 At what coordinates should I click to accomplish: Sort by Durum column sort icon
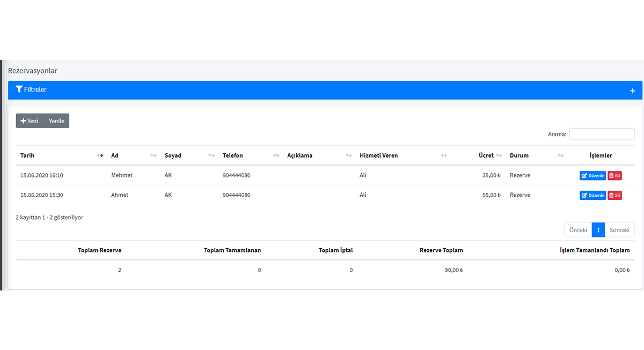pos(560,155)
